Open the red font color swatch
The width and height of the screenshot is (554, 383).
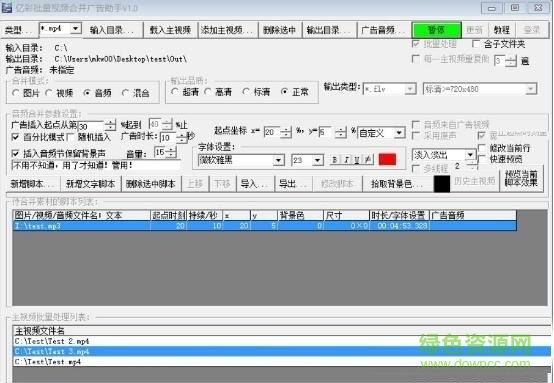(387, 159)
